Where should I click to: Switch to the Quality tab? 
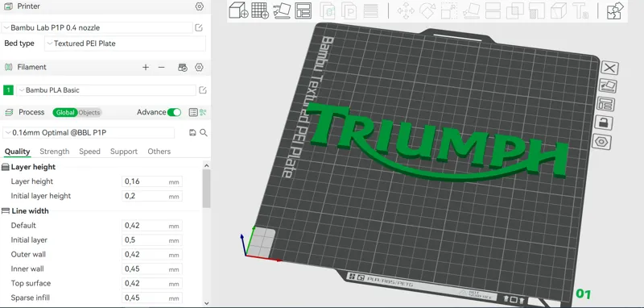(x=17, y=152)
